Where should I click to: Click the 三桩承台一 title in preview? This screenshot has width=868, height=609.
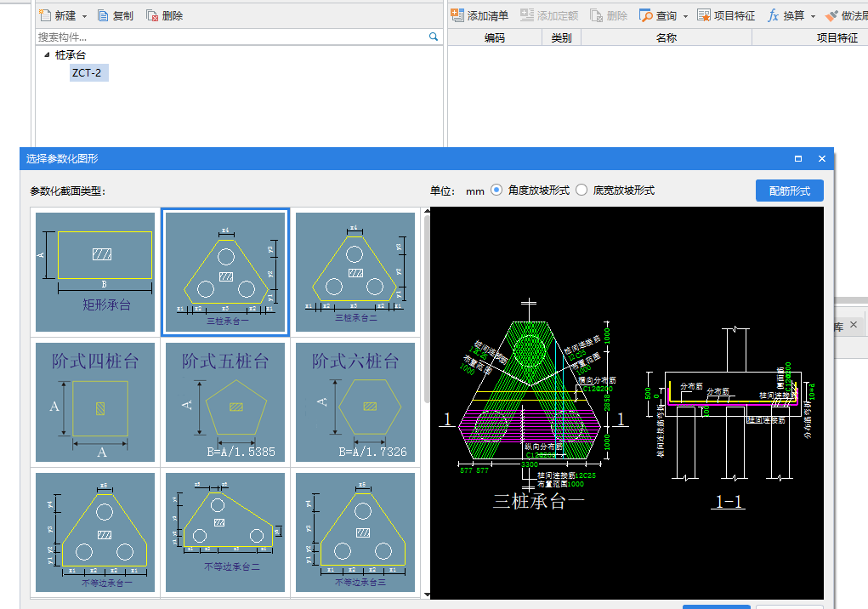coord(539,502)
